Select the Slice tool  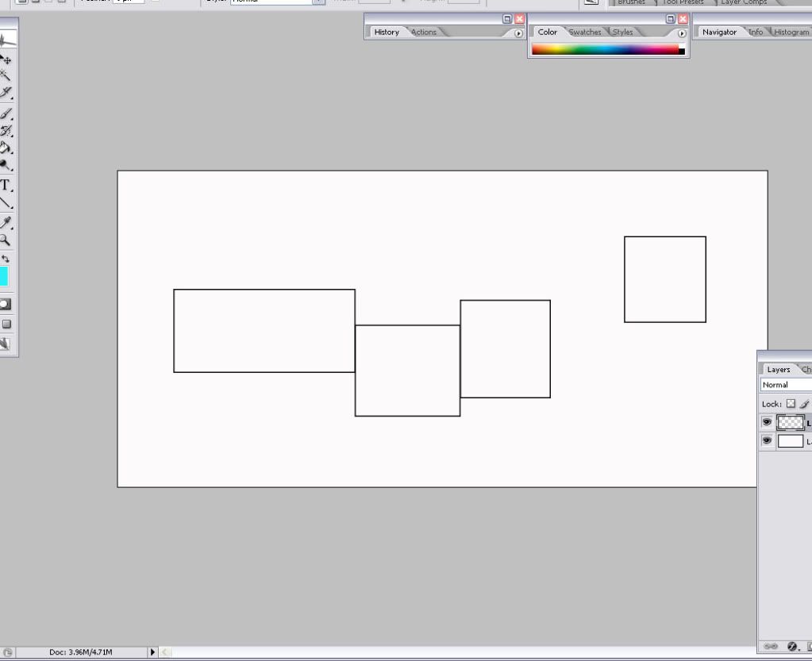click(6, 93)
